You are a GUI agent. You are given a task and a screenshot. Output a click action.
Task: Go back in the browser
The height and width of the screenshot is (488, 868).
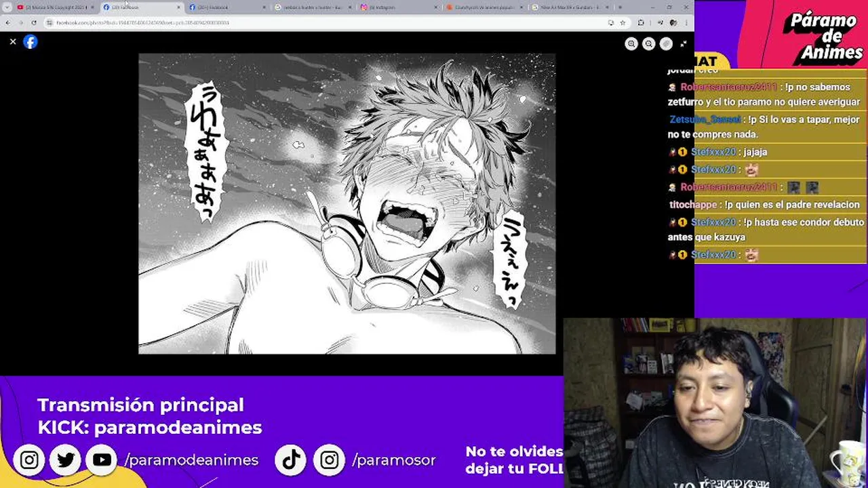7,22
